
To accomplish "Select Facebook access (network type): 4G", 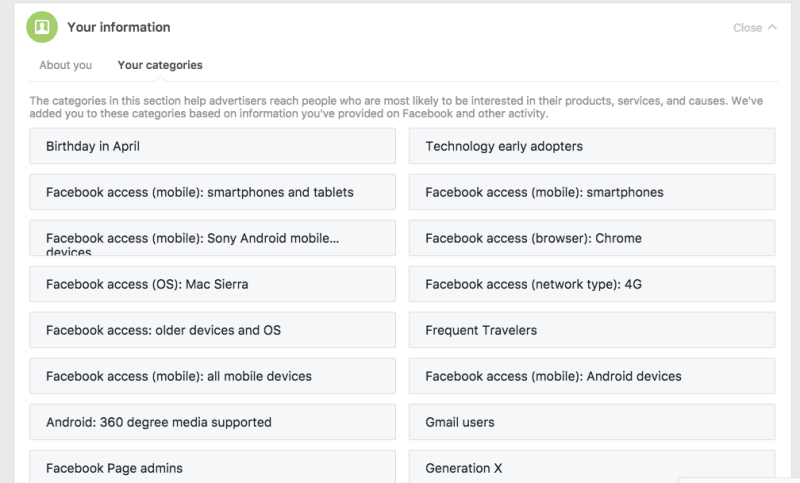I will (x=591, y=284).
